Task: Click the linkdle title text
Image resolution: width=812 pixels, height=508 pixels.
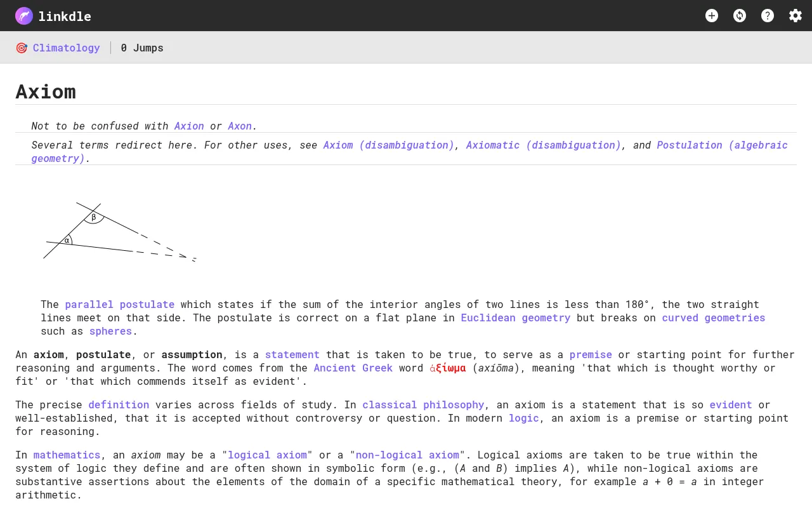Action: click(65, 17)
